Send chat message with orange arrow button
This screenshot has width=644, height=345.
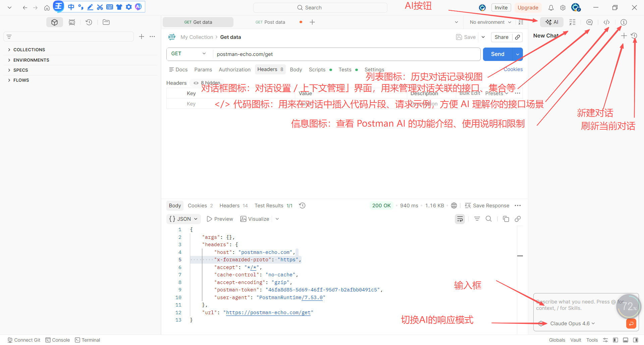pos(631,324)
